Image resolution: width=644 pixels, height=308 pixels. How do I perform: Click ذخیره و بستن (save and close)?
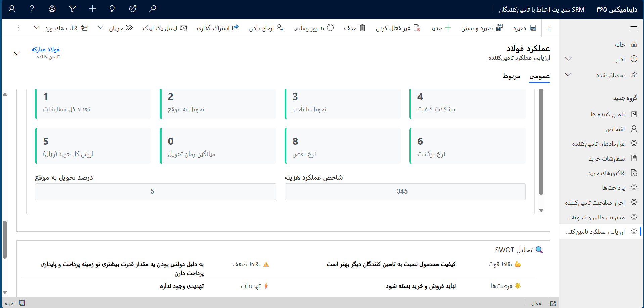(x=482, y=28)
